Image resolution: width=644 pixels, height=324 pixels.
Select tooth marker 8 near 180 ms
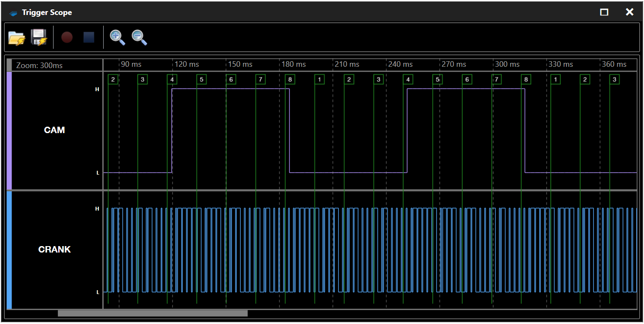click(x=290, y=79)
